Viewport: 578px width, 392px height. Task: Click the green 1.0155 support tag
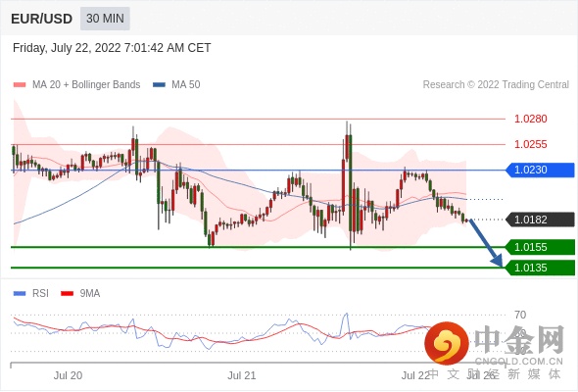tap(540, 247)
